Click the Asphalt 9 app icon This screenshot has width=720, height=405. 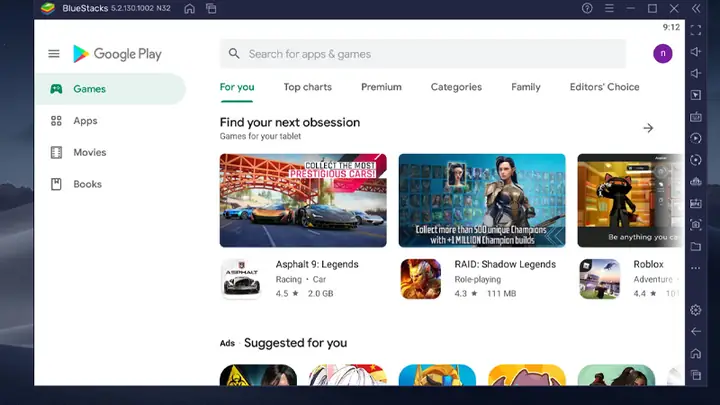242,279
